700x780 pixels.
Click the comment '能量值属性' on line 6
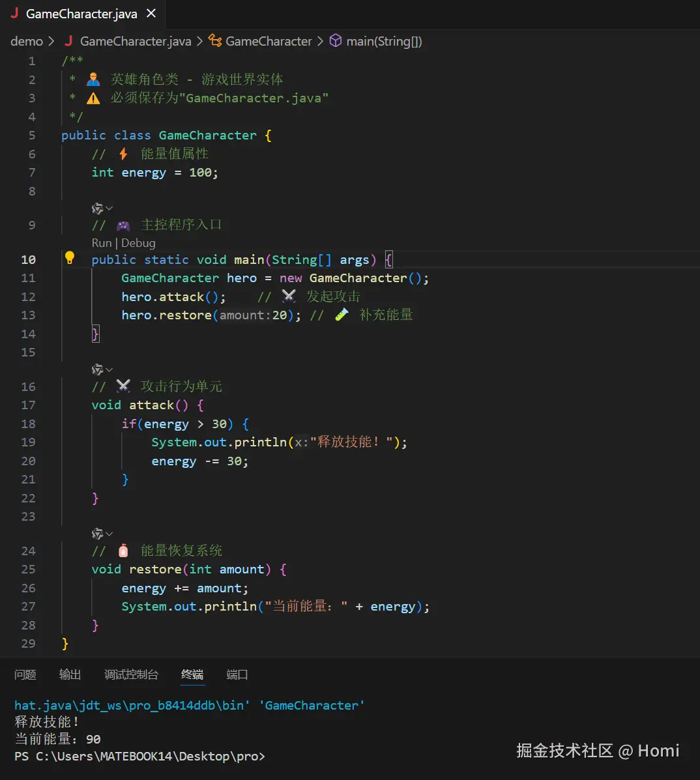[174, 154]
